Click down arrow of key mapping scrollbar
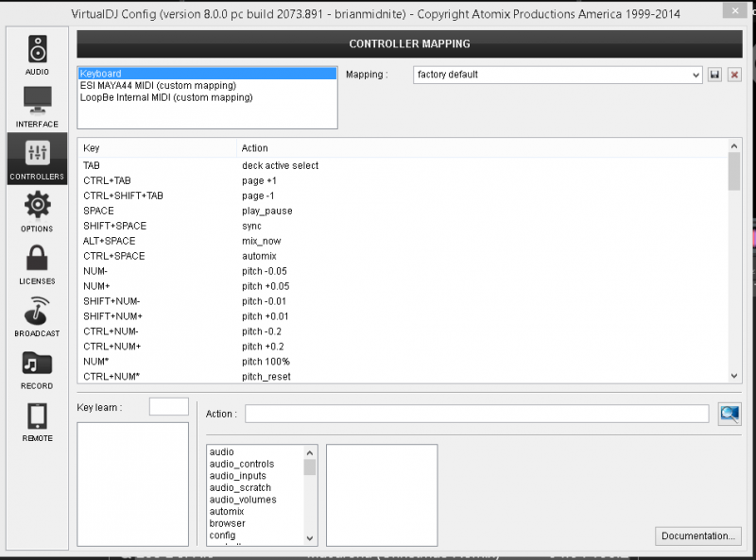Viewport: 756px width, 560px height. [734, 376]
